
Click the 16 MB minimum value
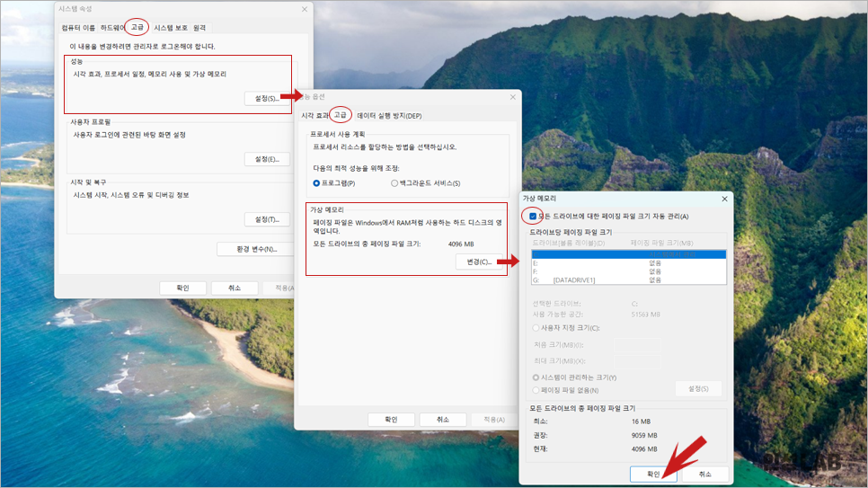[x=641, y=421]
